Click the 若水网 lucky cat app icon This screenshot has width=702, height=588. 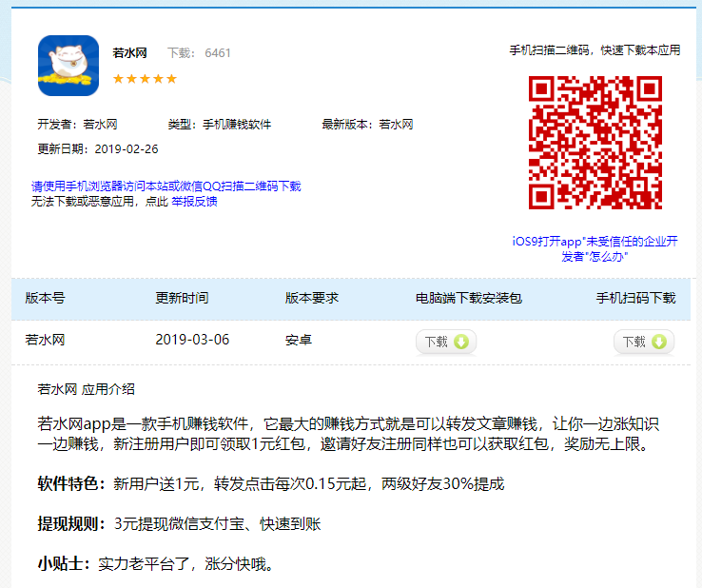click(68, 66)
